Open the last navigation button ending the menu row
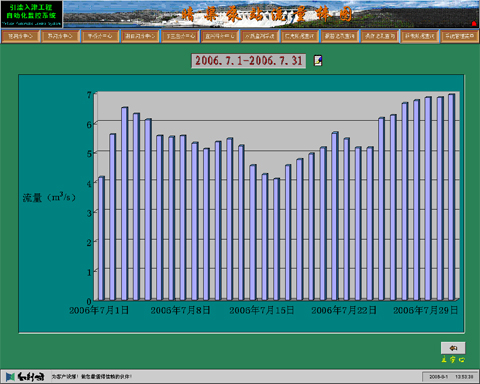This screenshot has height=384, width=480. [x=460, y=36]
